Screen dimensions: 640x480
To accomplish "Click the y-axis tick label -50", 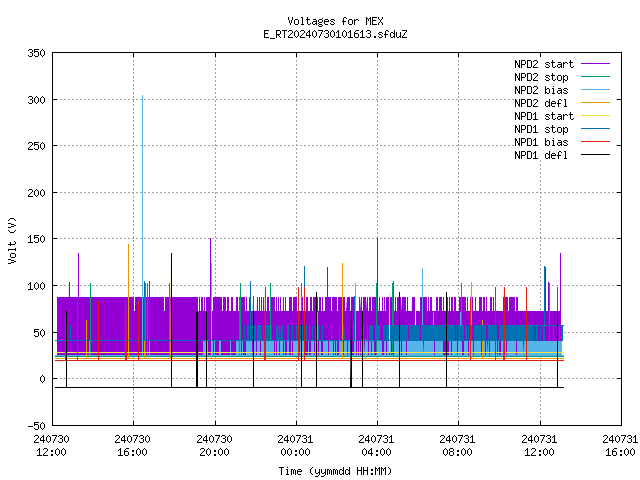I will (x=36, y=426).
